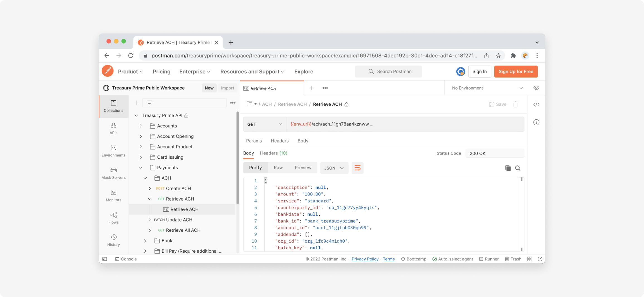Open the help icon in status bar
The image size is (644, 297).
tap(540, 259)
